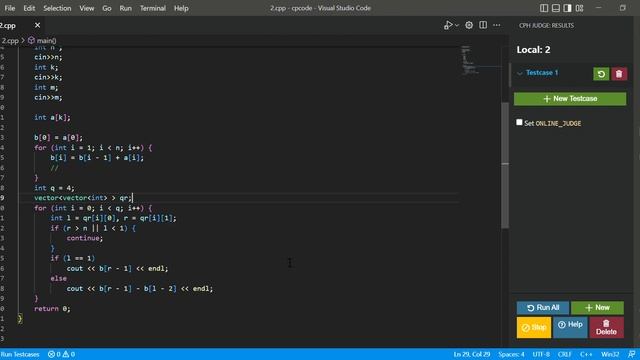640x360 pixels.
Task: Change line endings via CRLF indicator
Action: coord(564,354)
